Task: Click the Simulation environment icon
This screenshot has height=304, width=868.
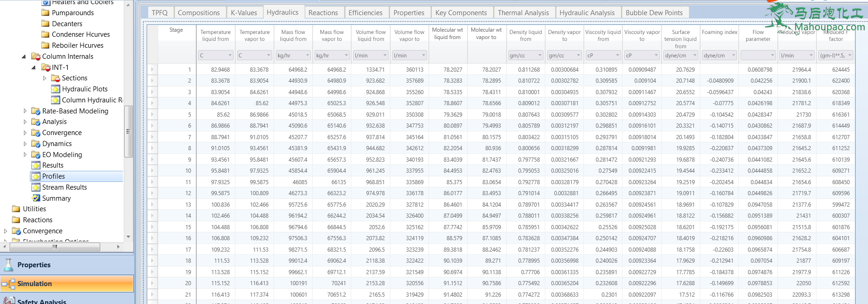Action: point(8,284)
